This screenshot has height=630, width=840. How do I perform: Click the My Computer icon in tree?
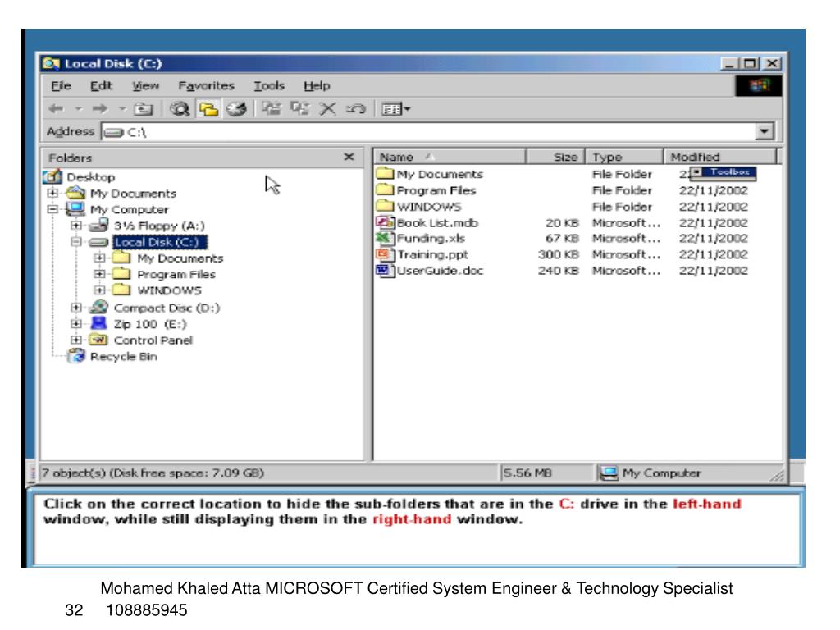tap(75, 209)
